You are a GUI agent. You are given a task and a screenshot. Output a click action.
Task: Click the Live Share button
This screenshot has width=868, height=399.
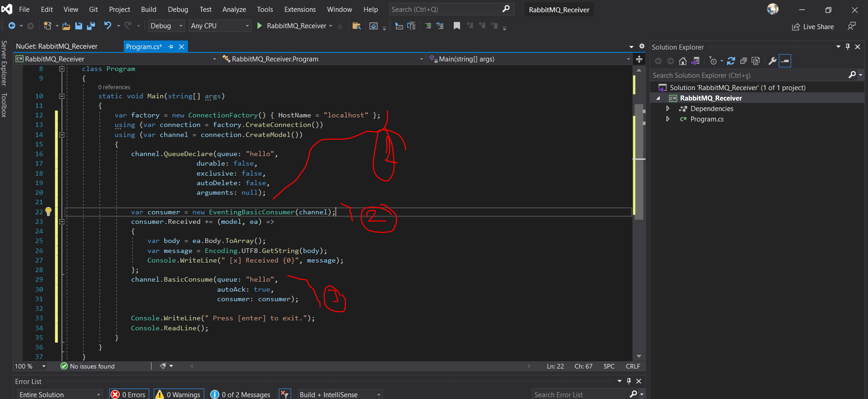(813, 27)
